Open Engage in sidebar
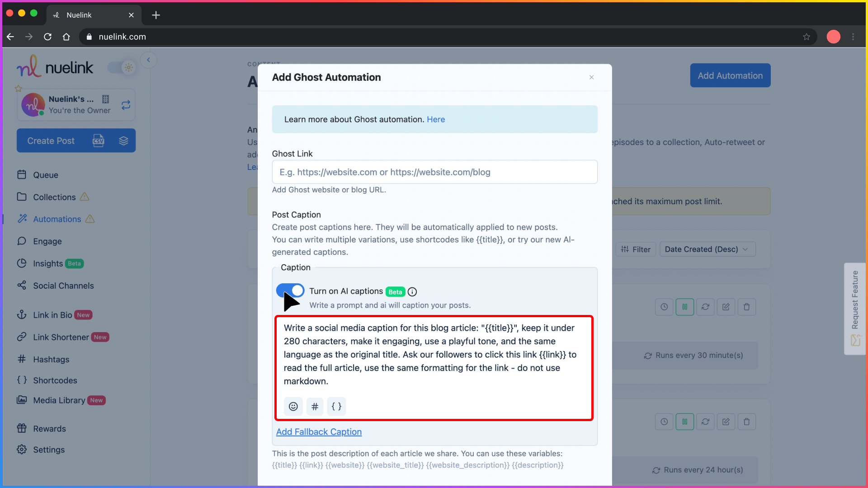This screenshot has height=488, width=868. point(47,241)
